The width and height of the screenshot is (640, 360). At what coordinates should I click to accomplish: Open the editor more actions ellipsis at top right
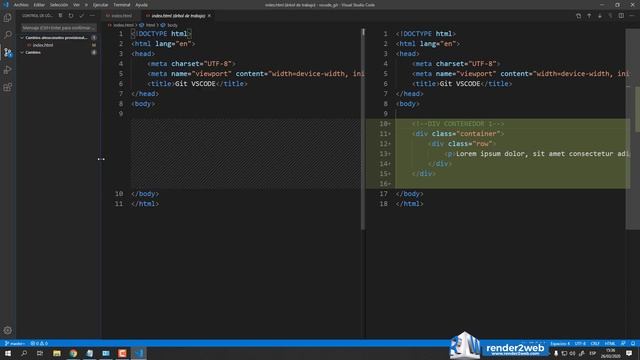point(632,16)
